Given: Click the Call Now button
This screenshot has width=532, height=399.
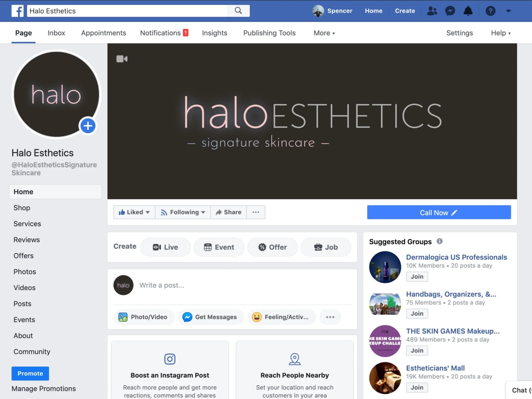Looking at the screenshot, I should tap(439, 212).
